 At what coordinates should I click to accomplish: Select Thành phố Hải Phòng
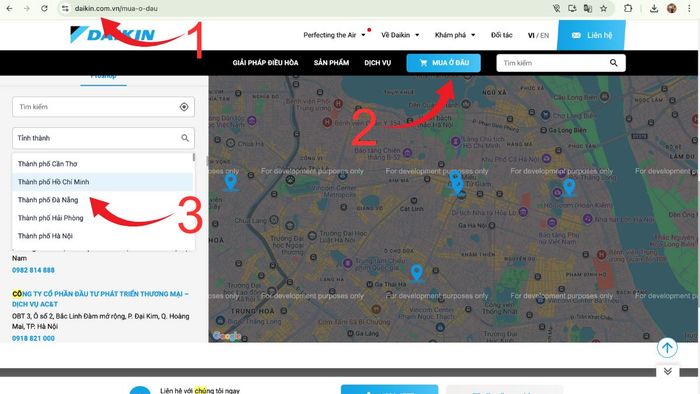coord(102,218)
